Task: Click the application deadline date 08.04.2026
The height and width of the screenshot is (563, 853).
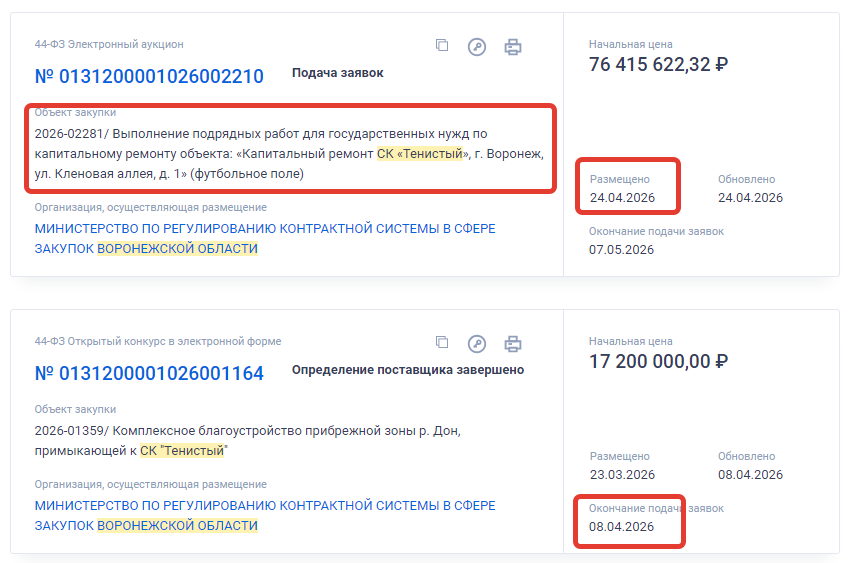Action: 621,527
